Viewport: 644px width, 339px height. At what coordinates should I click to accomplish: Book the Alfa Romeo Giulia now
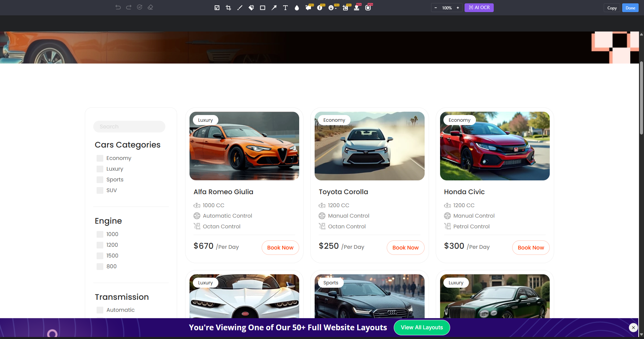(x=280, y=247)
